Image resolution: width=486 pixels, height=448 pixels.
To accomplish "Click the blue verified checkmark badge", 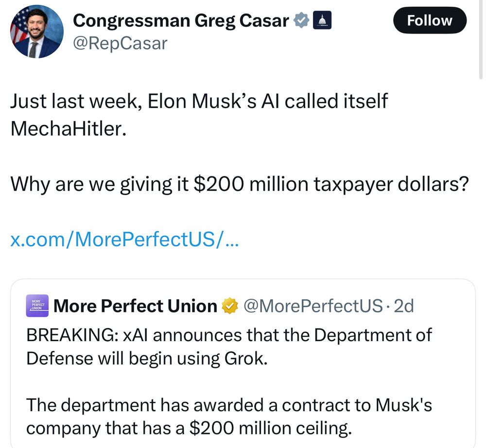I will pos(301,20).
